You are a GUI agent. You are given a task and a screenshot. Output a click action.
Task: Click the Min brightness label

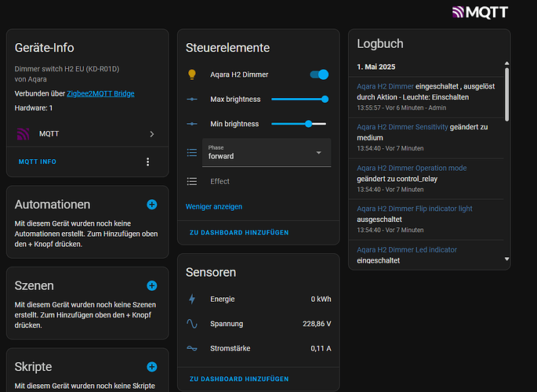pyautogui.click(x=234, y=124)
